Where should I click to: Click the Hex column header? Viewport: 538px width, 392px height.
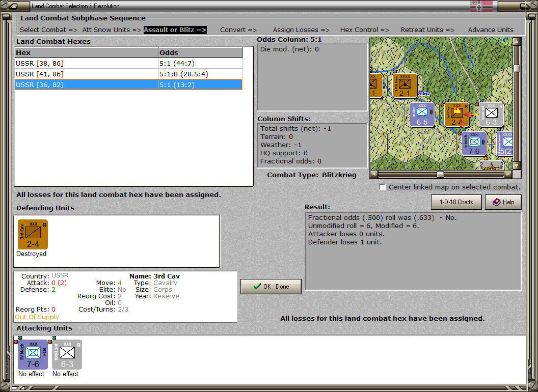coord(86,52)
